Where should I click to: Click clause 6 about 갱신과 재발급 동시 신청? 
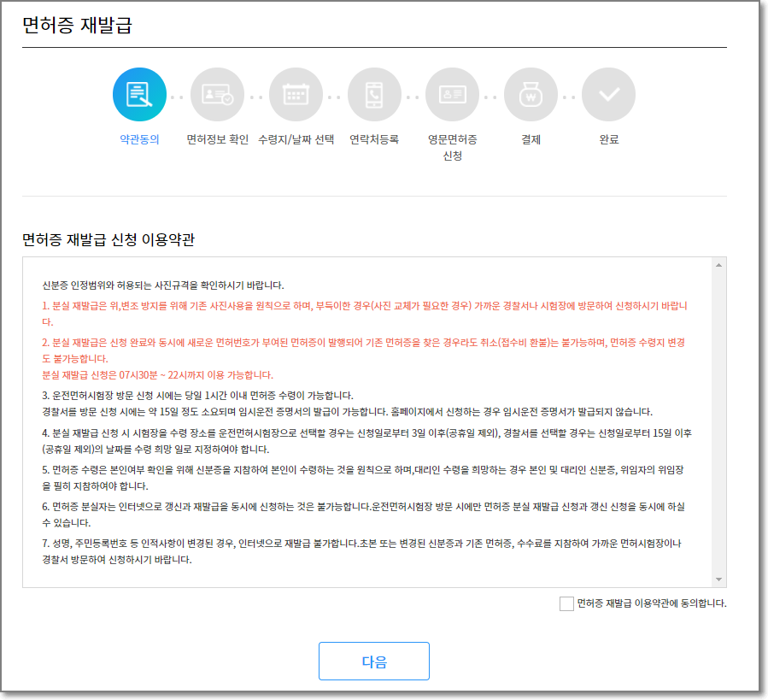pos(363,515)
